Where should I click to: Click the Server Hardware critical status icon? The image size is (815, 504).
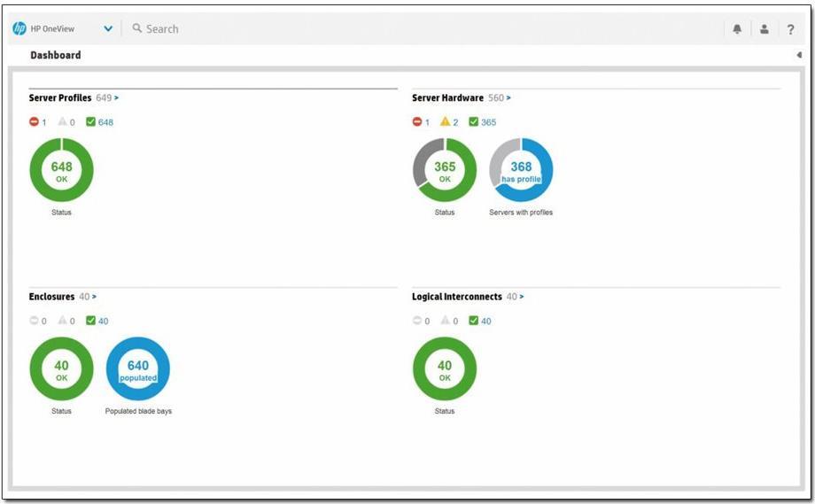tap(417, 122)
